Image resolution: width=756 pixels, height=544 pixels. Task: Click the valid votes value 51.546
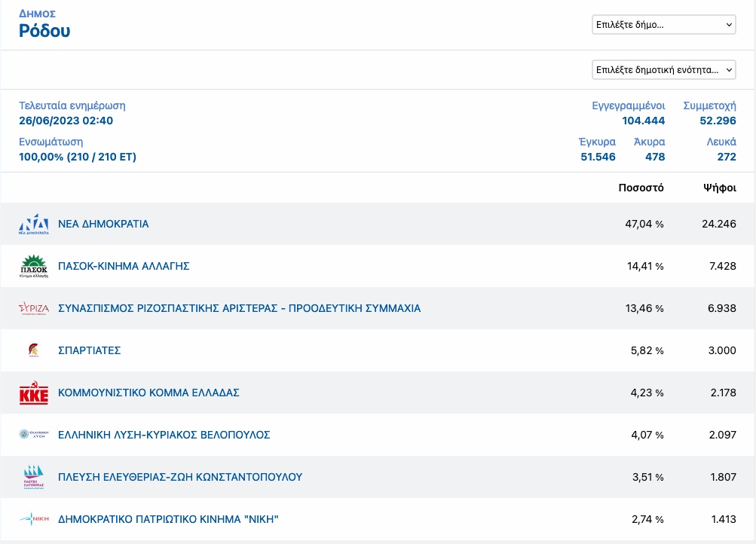coord(598,157)
